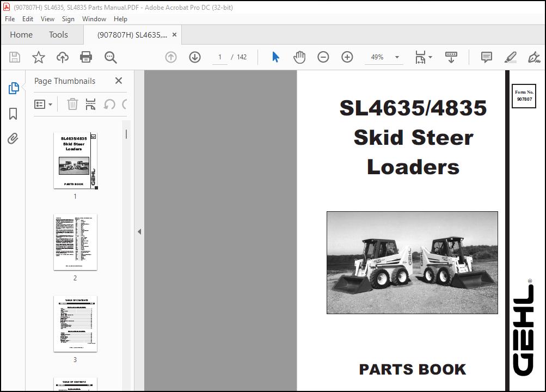This screenshot has height=392, width=546.
Task: Click the fit page scrolling icon
Action: [420, 57]
